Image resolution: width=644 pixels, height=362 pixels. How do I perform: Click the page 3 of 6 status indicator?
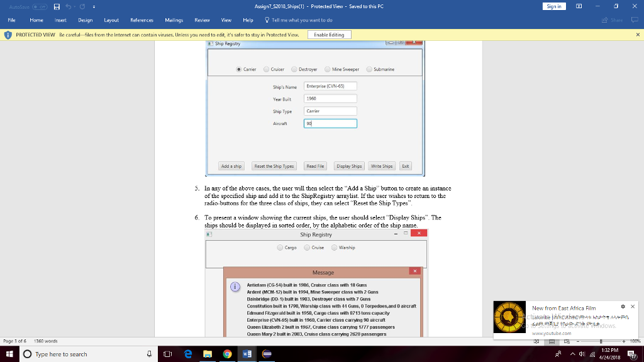point(13,341)
